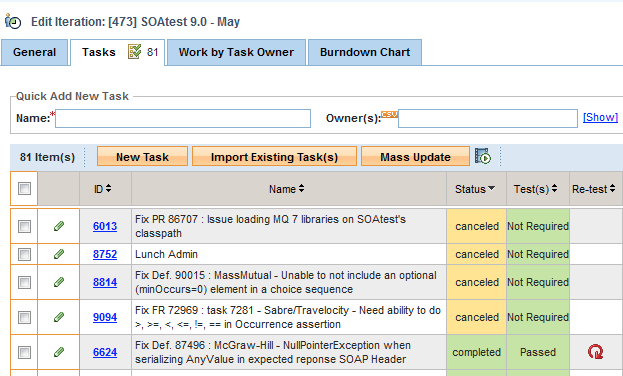This screenshot has width=623, height=376.
Task: Switch to the Burndown Chart tab
Action: 365,52
